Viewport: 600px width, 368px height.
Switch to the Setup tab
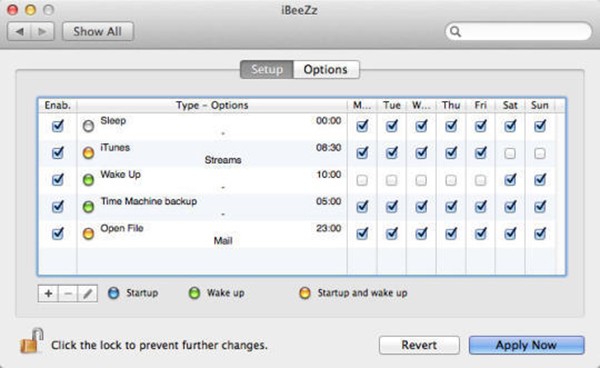coord(267,70)
